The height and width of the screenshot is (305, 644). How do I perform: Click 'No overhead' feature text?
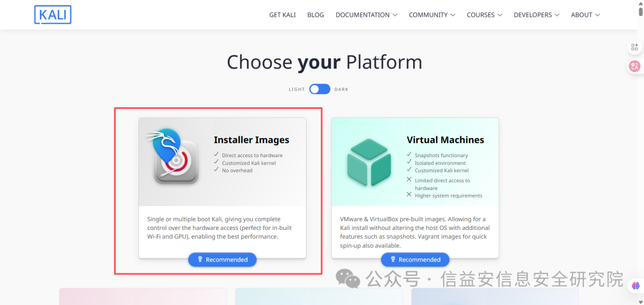237,170
